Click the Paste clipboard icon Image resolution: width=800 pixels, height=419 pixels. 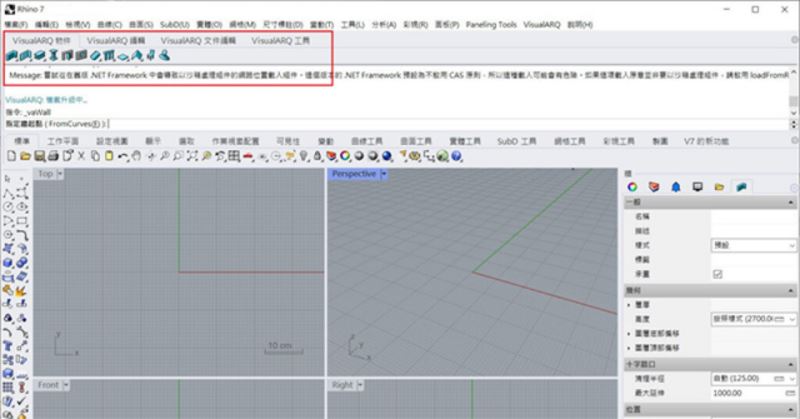tap(109, 156)
